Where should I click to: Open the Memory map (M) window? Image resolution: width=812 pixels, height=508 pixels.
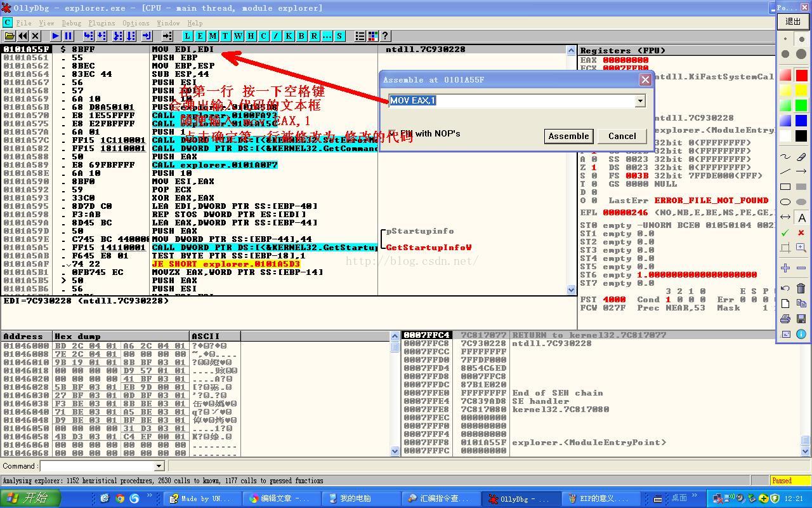point(213,36)
